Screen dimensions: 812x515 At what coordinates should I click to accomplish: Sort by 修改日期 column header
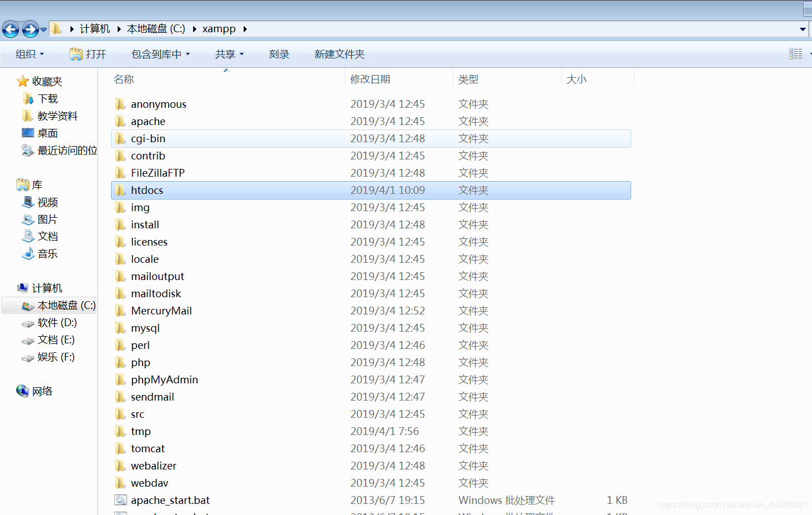coord(370,79)
